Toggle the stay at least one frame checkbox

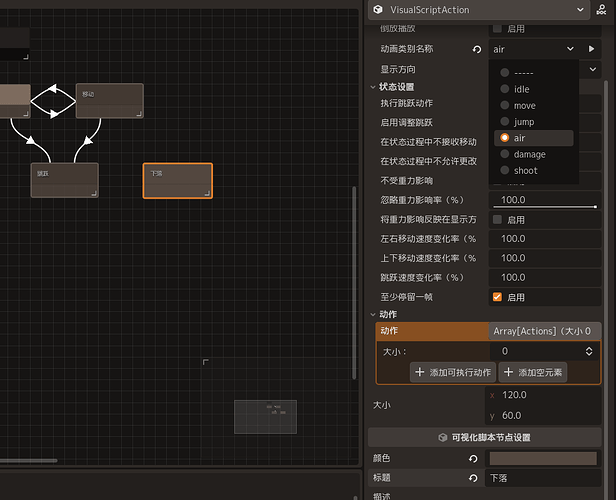497,297
